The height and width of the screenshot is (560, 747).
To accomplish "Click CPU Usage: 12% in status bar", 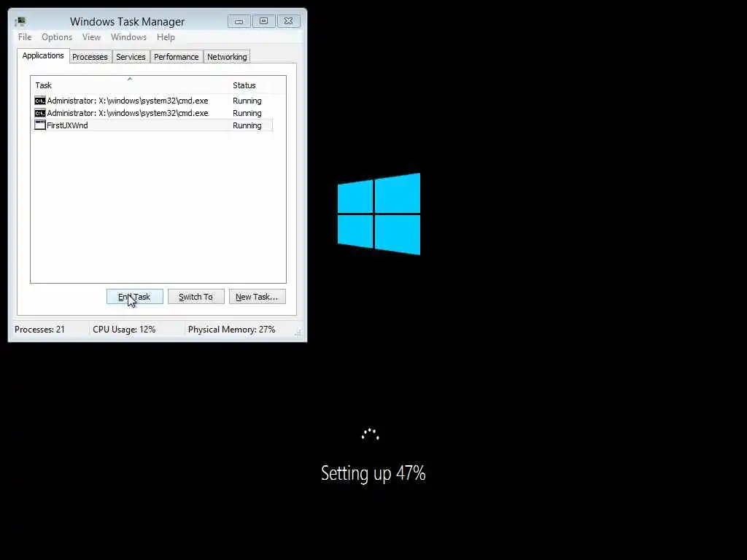I will [x=124, y=330].
